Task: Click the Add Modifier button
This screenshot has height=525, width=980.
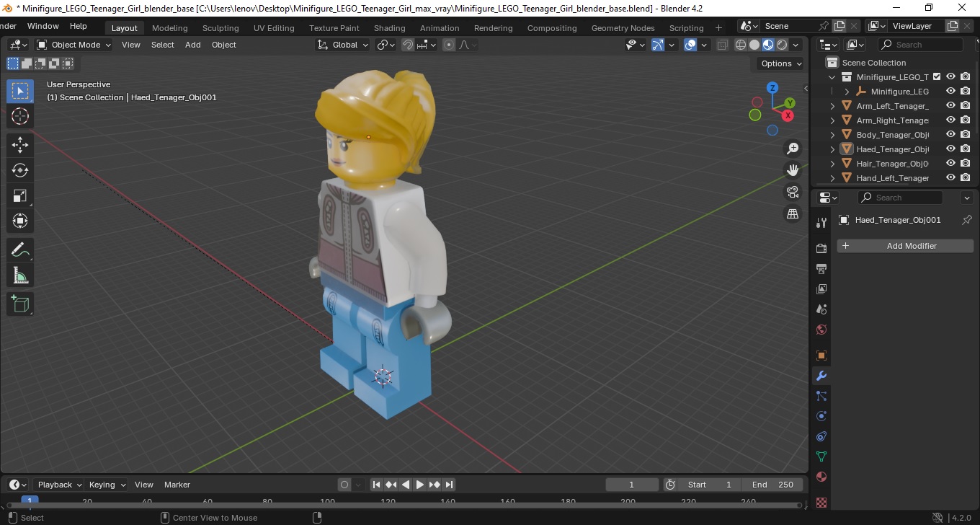Action: [x=905, y=246]
